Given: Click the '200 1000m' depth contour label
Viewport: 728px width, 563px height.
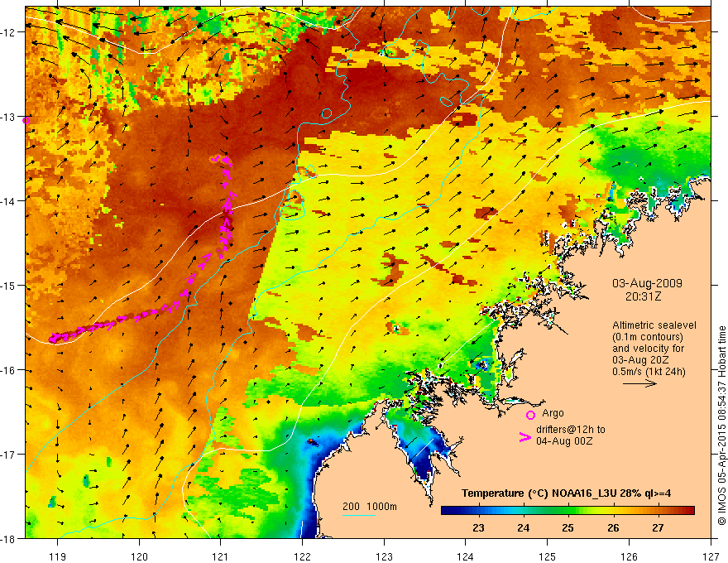Looking at the screenshot, I should (370, 507).
